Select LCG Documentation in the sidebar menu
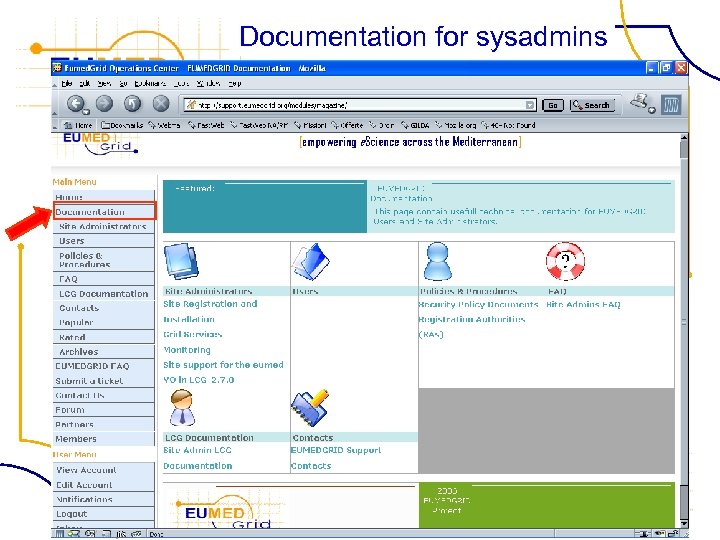 click(104, 293)
